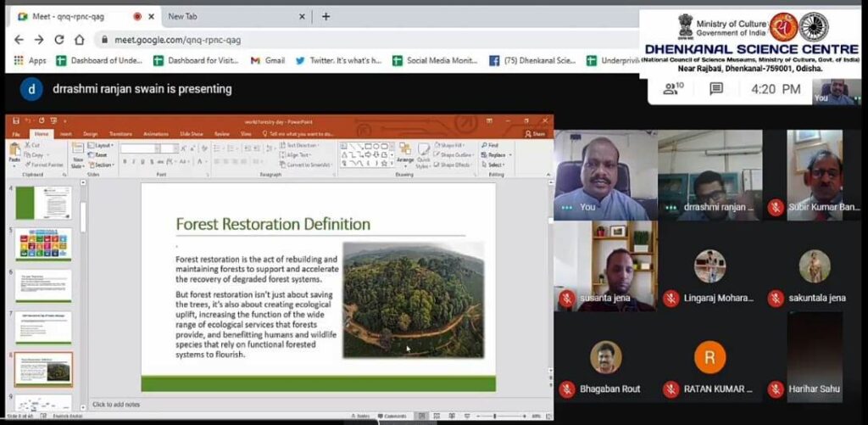Screen dimensions: 868x425
Task: Click Undo in PowerPoint quick access toolbar
Action: (28, 120)
